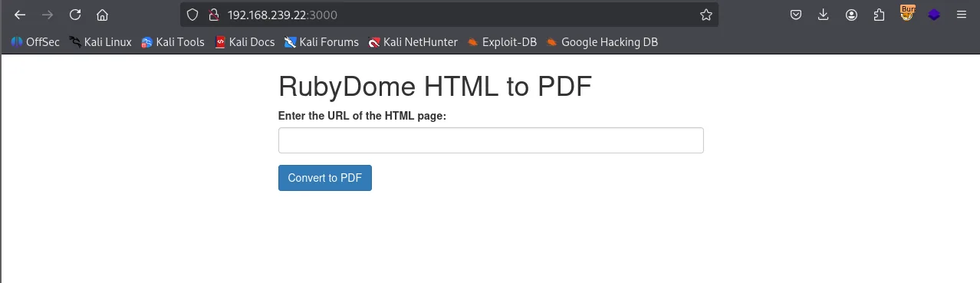Image resolution: width=980 pixels, height=283 pixels.
Task: Open the Exploit-DB bookmark
Action: [x=502, y=42]
